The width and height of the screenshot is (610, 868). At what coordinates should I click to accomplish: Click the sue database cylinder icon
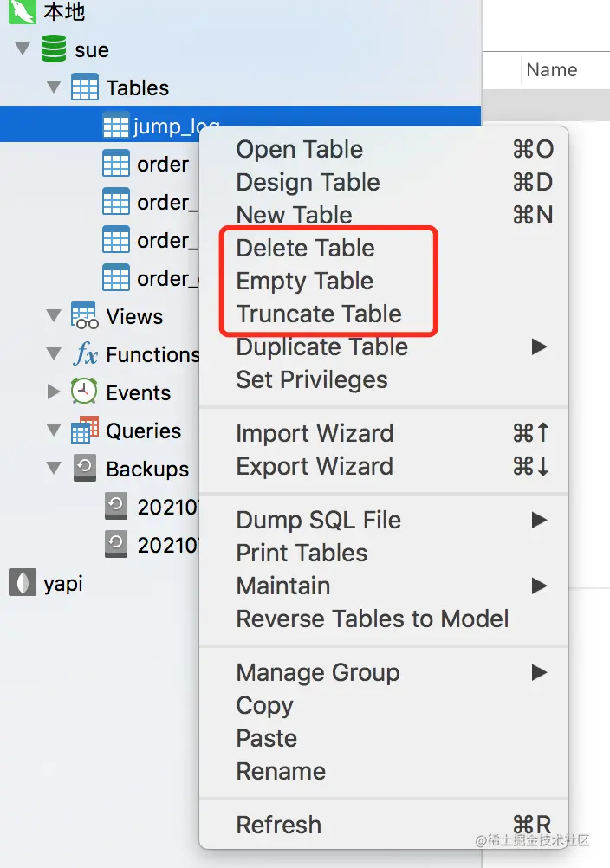coord(54,49)
